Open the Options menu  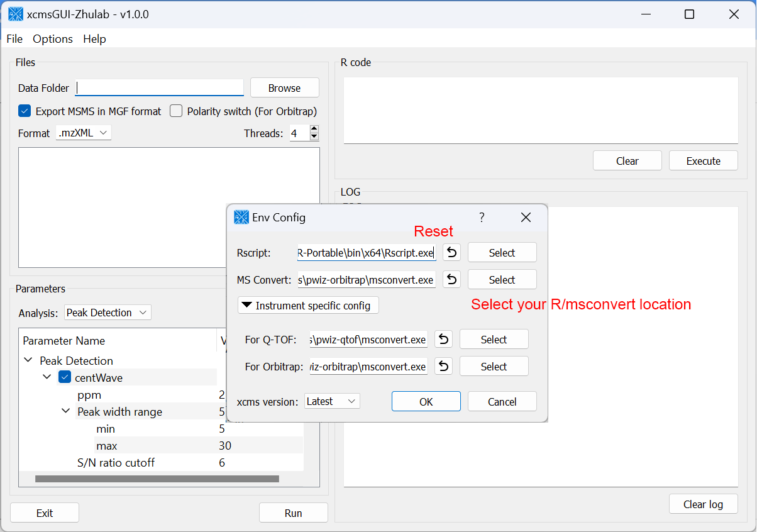[x=53, y=39]
